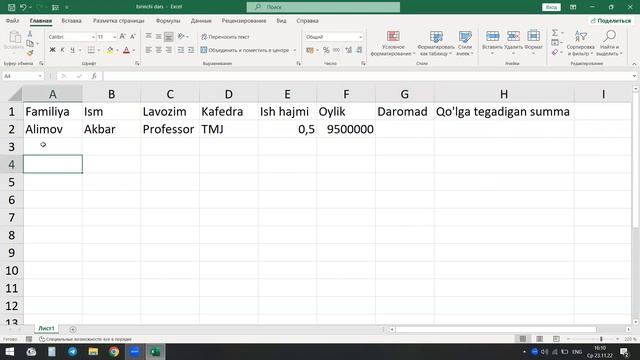The image size is (640, 360).
Task: Click the Page Layout view icon in status bar
Action: click(x=539, y=339)
